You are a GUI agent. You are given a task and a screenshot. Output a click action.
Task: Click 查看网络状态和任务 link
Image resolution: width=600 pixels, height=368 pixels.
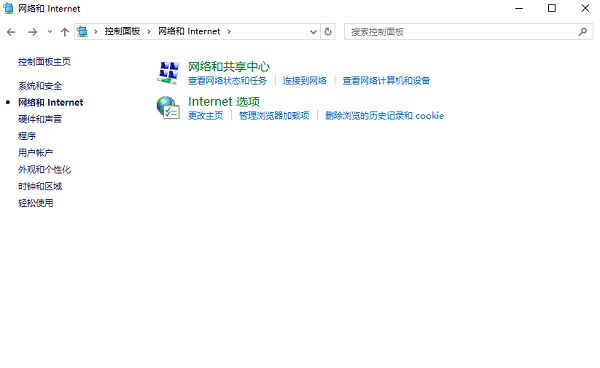(227, 80)
